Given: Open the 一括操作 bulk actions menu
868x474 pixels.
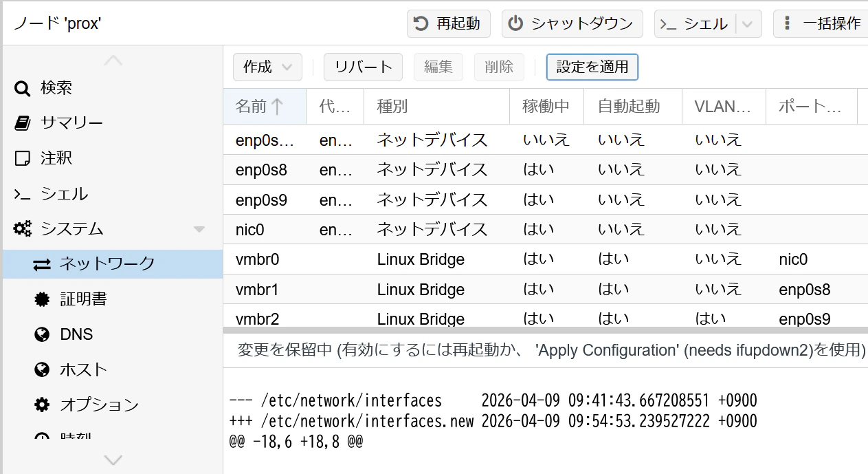Looking at the screenshot, I should [821, 23].
